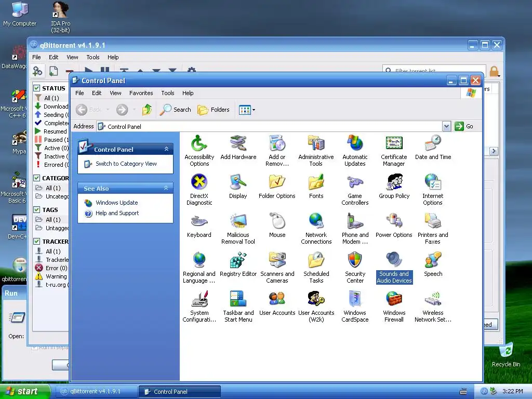
Task: Toggle TAGS checkbox in qBittorrent sidebar
Action: click(37, 210)
